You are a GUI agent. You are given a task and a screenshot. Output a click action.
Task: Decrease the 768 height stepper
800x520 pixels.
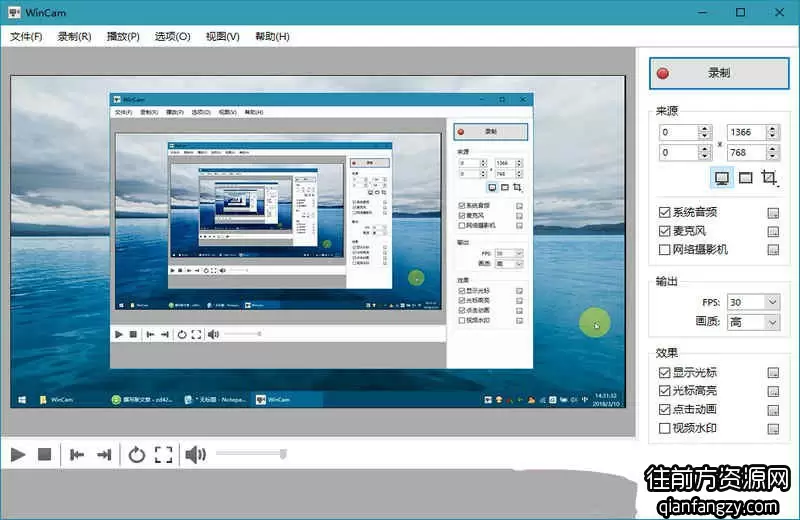(x=772, y=156)
